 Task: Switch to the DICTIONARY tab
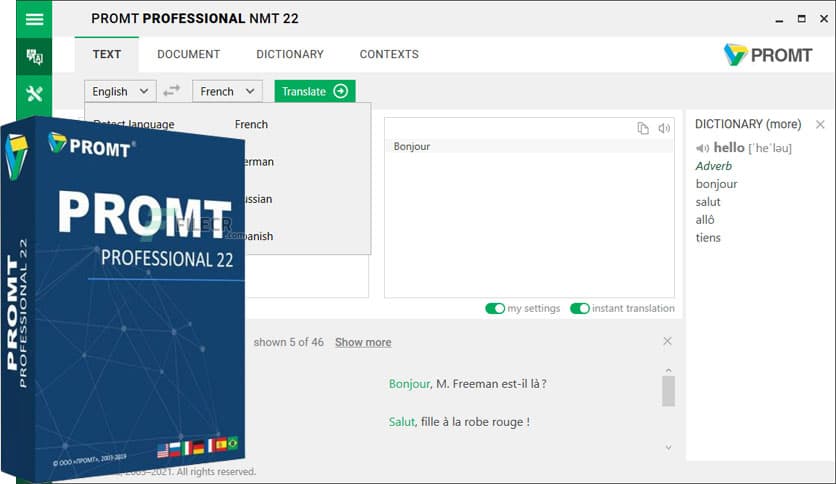tap(290, 54)
